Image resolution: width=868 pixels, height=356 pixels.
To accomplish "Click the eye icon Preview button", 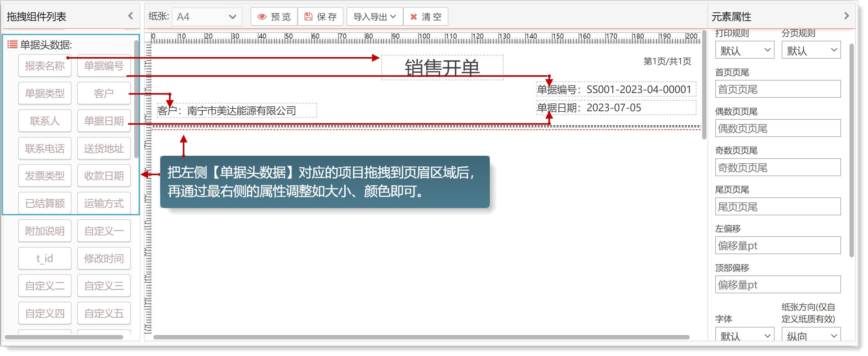I will [274, 17].
